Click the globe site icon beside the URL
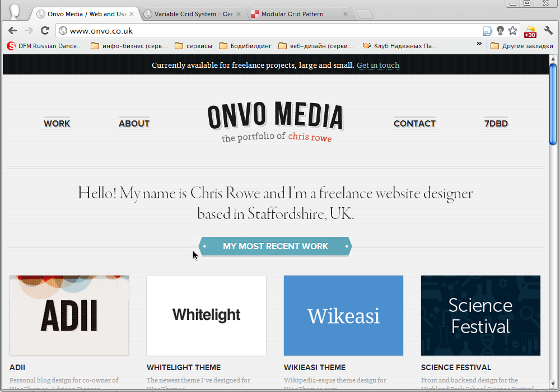 63,31
